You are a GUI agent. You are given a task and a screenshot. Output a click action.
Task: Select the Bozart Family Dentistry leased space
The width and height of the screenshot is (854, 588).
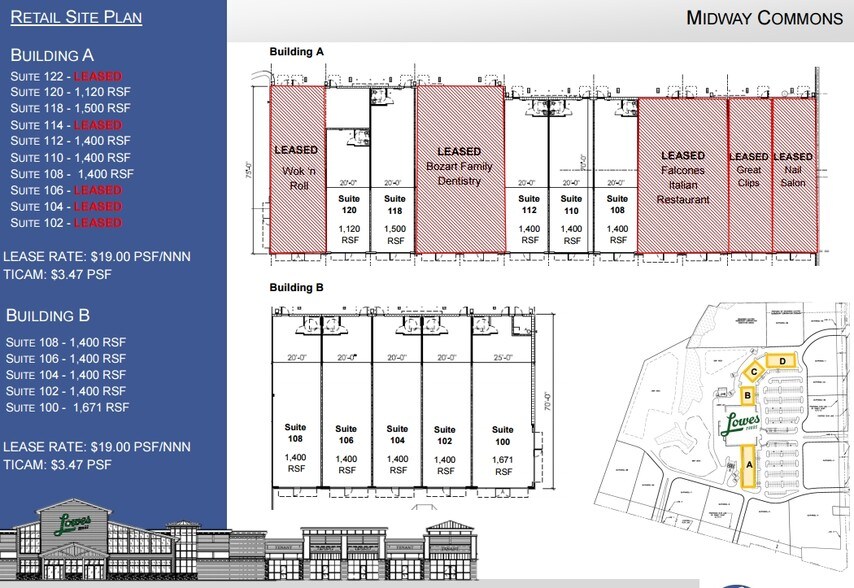pos(461,165)
